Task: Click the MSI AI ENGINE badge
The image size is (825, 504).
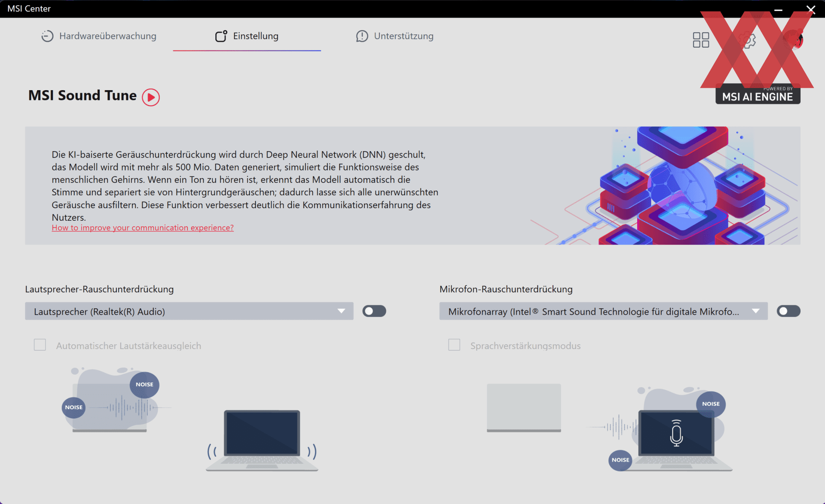Action: click(x=758, y=94)
